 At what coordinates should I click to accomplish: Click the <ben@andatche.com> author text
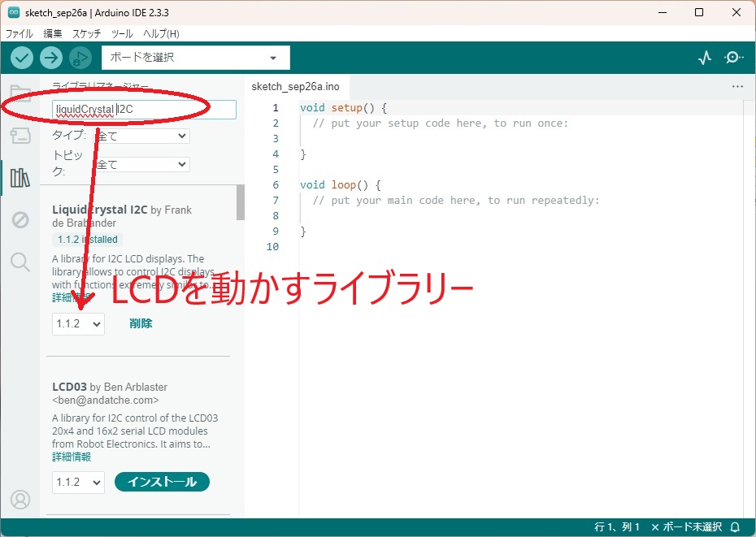[x=106, y=400]
